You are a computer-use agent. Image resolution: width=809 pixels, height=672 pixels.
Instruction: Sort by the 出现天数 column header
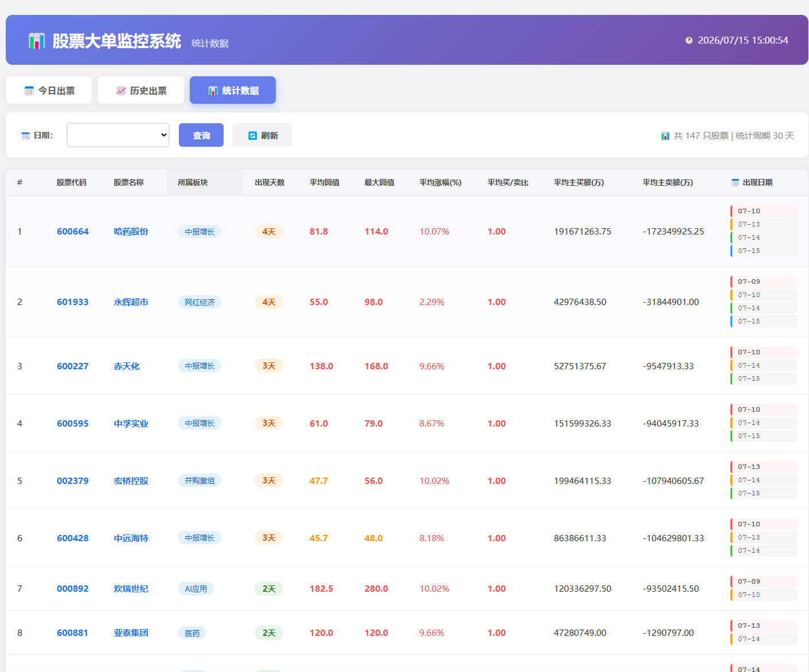(x=269, y=182)
